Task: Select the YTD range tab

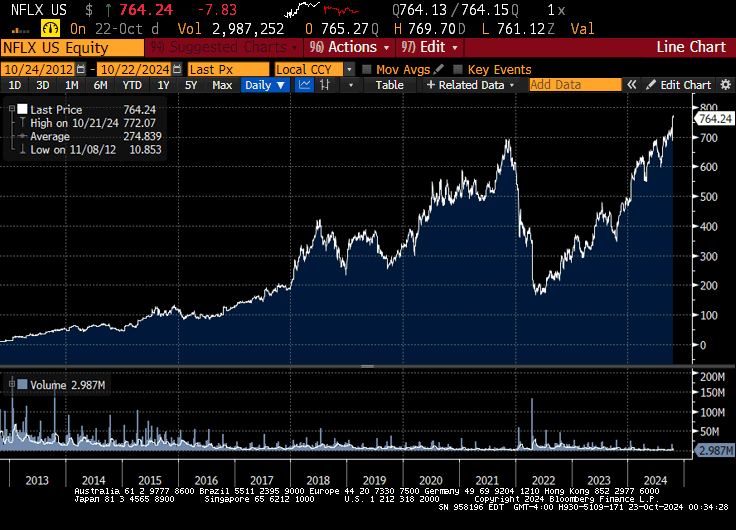Action: pyautogui.click(x=132, y=85)
